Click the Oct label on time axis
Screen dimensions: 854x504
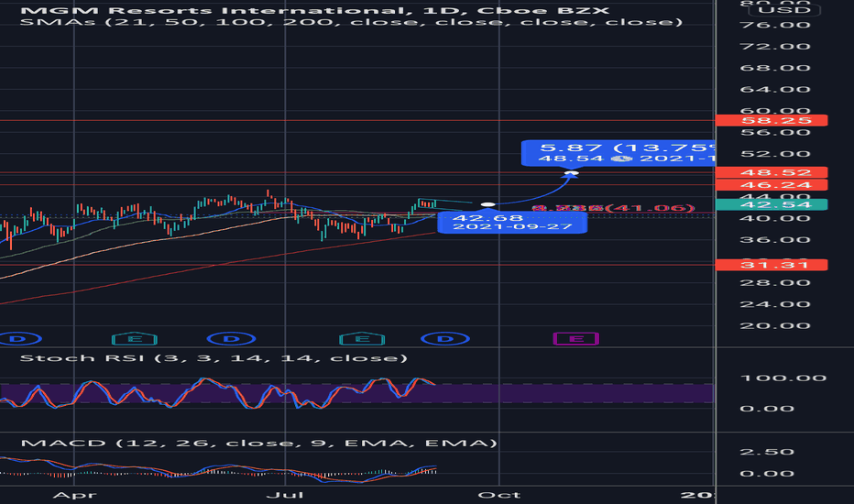(x=498, y=495)
